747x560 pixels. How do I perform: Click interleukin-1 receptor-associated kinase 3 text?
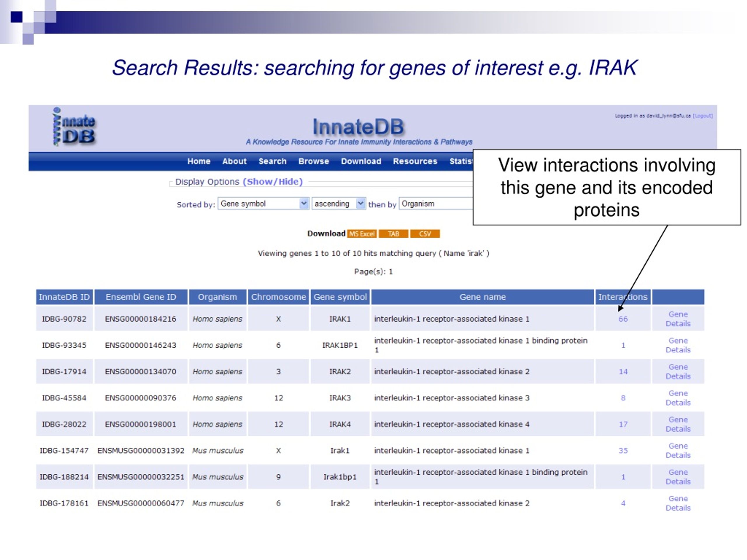(452, 398)
